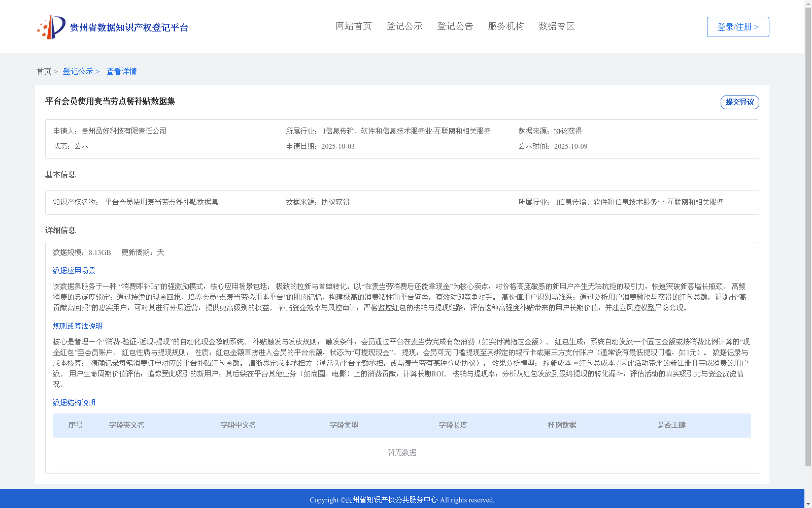Click the 字段类型 column header
The image size is (812, 508).
pyautogui.click(x=344, y=425)
